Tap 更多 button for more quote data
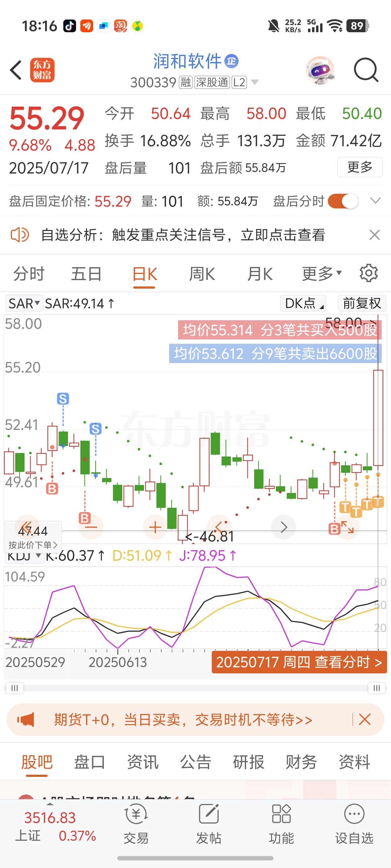391x868 pixels. coord(360,167)
